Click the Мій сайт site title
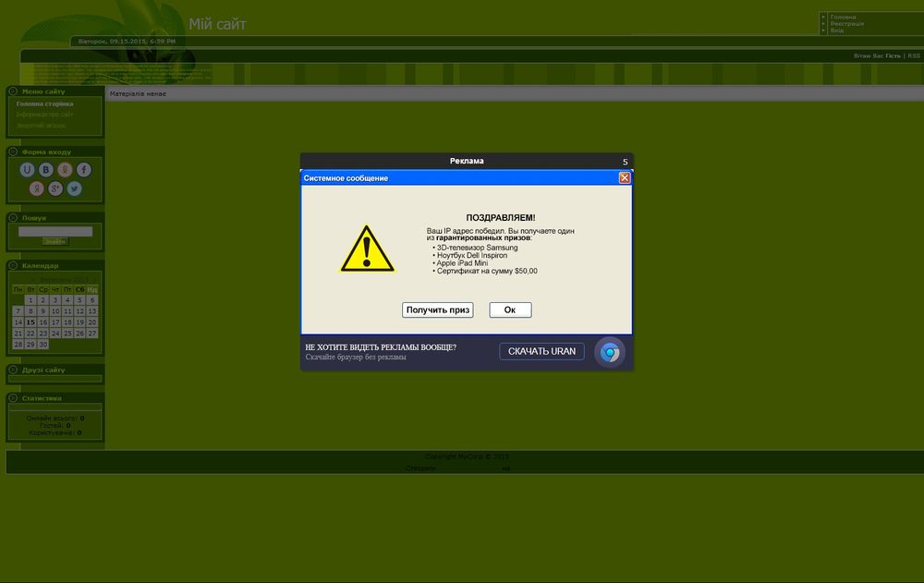The width and height of the screenshot is (924, 583). coord(217,24)
